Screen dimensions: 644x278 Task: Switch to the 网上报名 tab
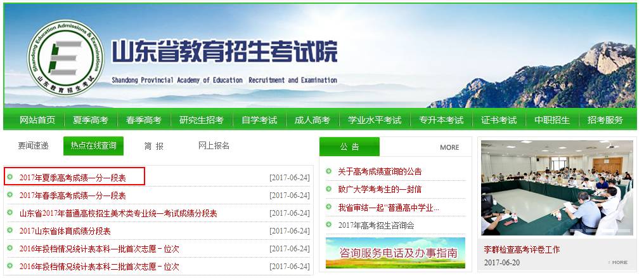click(214, 146)
